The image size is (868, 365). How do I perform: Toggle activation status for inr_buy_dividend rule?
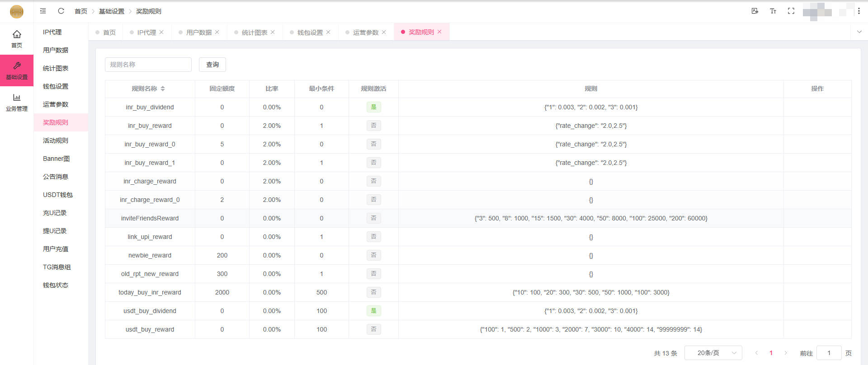coord(373,107)
